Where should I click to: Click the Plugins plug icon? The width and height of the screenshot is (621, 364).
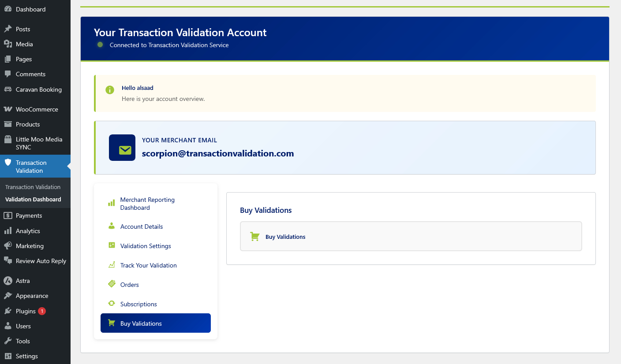(x=8, y=311)
